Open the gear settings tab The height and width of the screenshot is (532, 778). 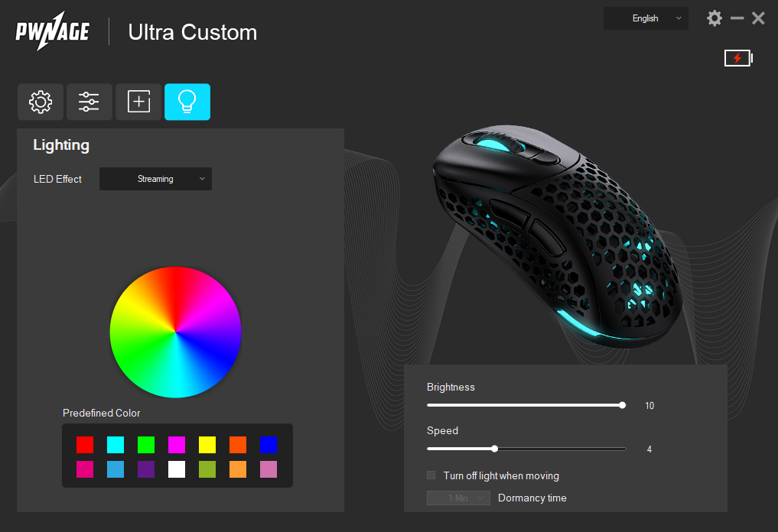41,102
